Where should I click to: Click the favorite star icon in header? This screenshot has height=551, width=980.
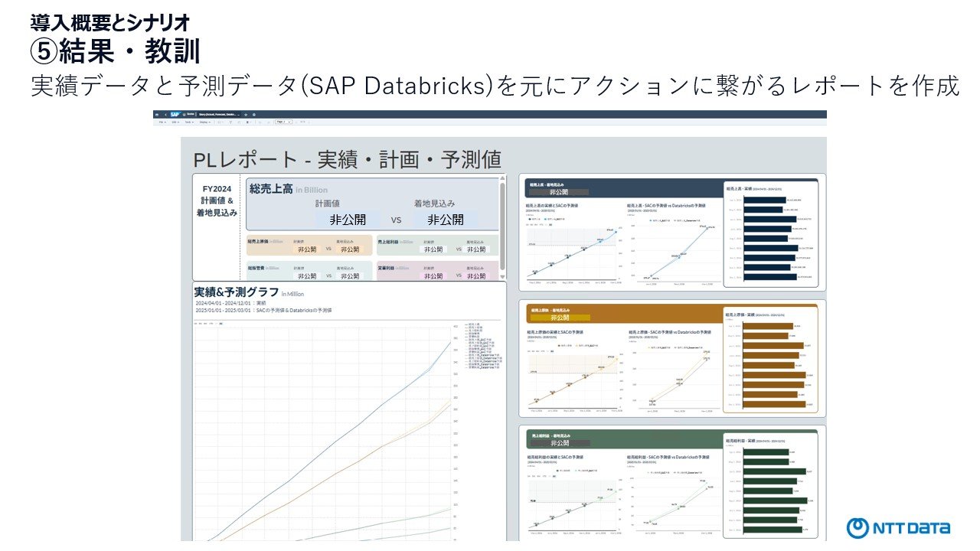(x=246, y=114)
